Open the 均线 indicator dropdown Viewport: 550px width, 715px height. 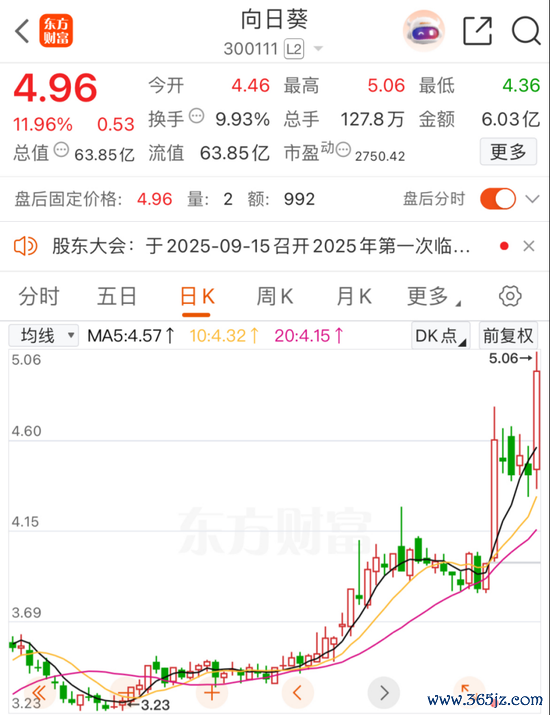click(44, 336)
